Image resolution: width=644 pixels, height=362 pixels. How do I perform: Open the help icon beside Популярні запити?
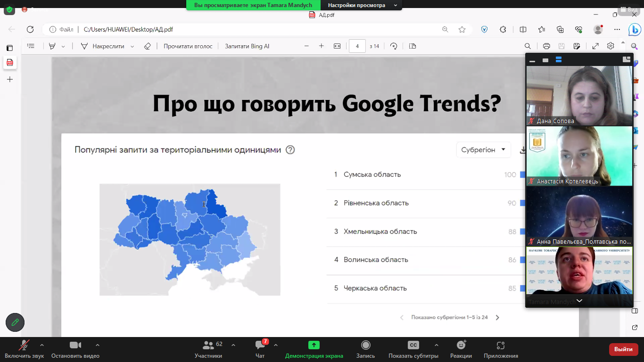coord(290,150)
